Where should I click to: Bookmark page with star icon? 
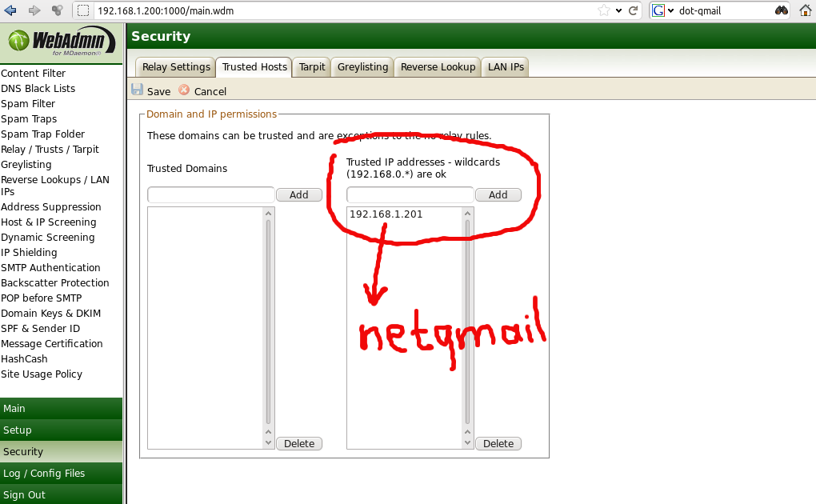click(603, 10)
